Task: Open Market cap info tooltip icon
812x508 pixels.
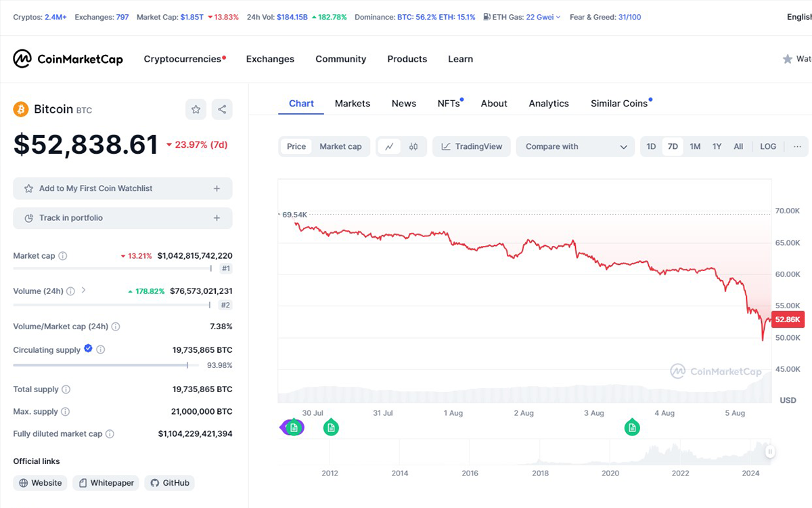Action: point(63,256)
